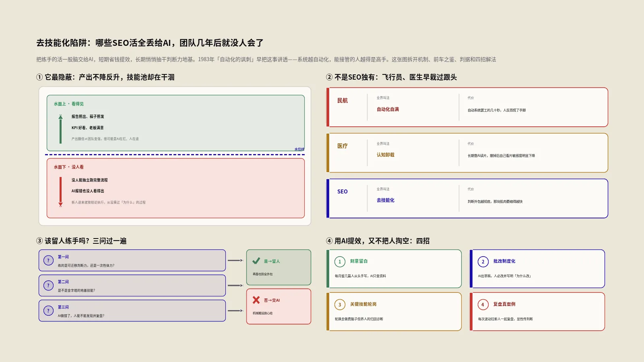Click the red X icon in 否→交AI card
This screenshot has height=362, width=644.
(x=256, y=300)
